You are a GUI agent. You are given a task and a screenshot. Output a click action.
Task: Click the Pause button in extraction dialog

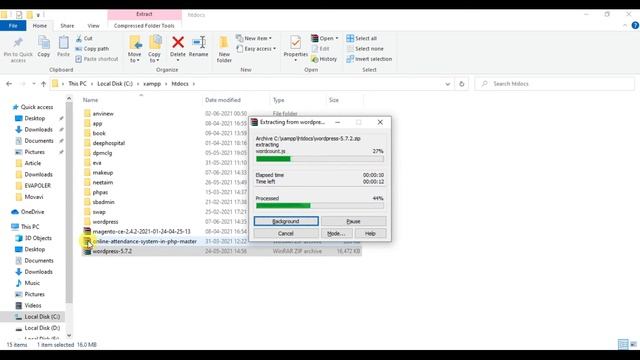point(353,221)
